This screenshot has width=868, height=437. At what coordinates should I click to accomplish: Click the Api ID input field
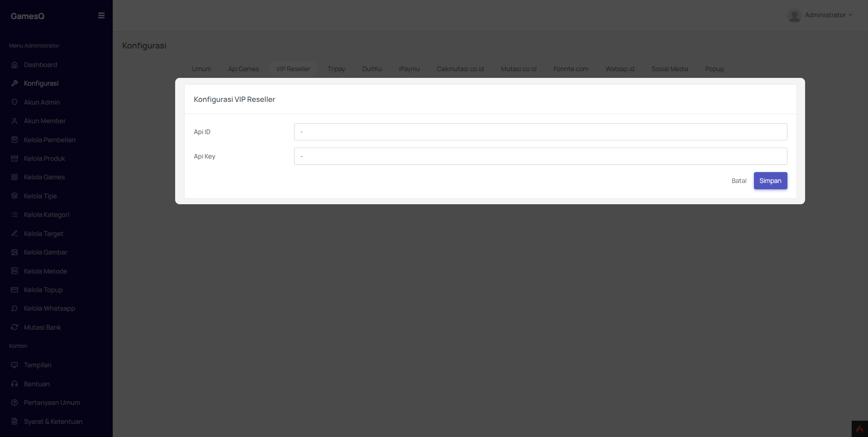coord(540,132)
